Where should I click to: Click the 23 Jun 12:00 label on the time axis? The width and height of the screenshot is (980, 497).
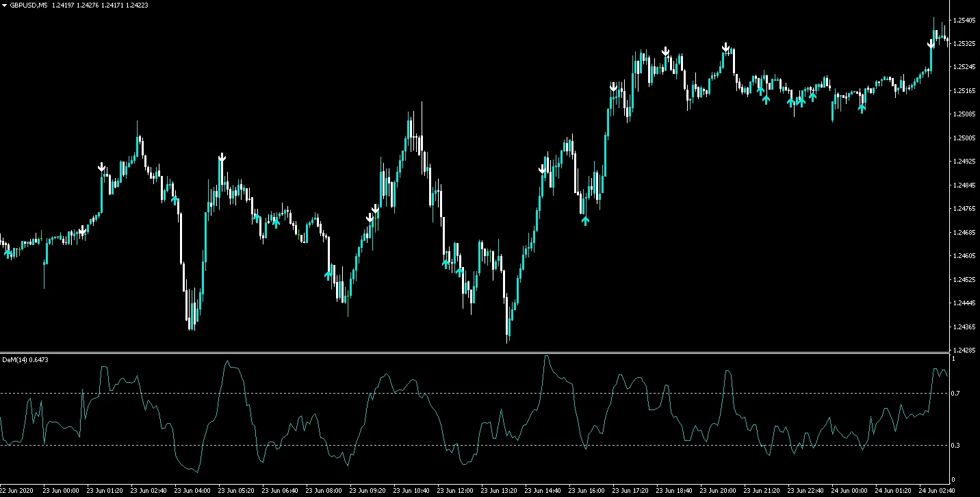456,491
